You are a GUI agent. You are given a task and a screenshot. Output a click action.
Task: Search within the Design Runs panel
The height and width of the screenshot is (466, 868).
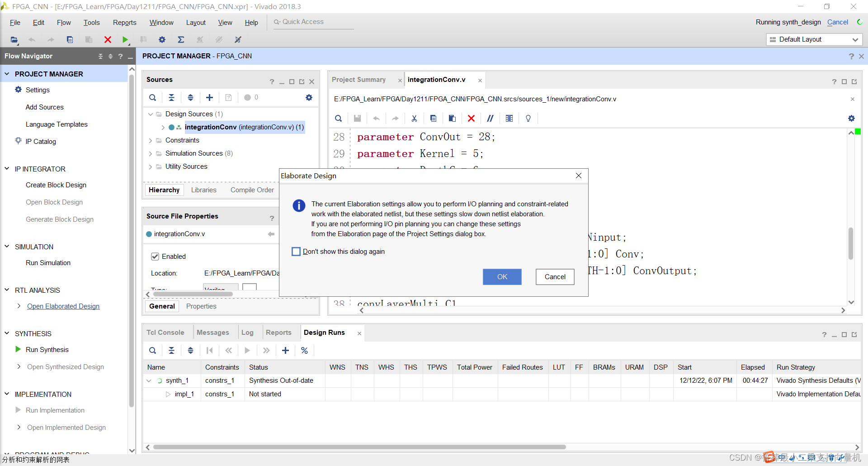click(153, 351)
